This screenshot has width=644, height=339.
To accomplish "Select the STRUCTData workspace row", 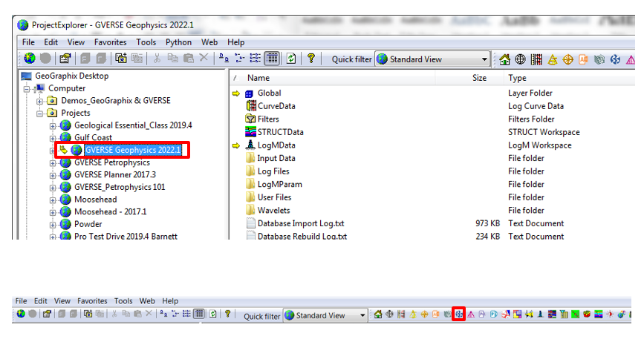I will [x=280, y=132].
